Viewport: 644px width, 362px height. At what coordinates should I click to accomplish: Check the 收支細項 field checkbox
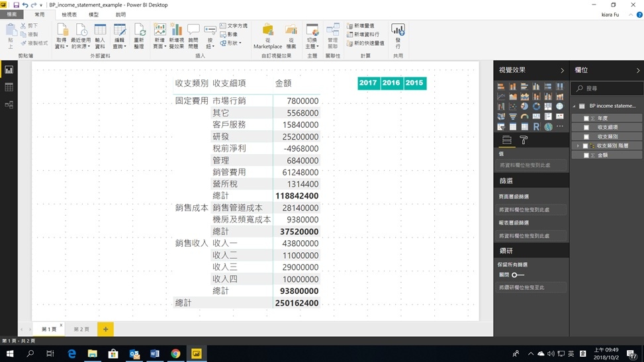tap(586, 127)
